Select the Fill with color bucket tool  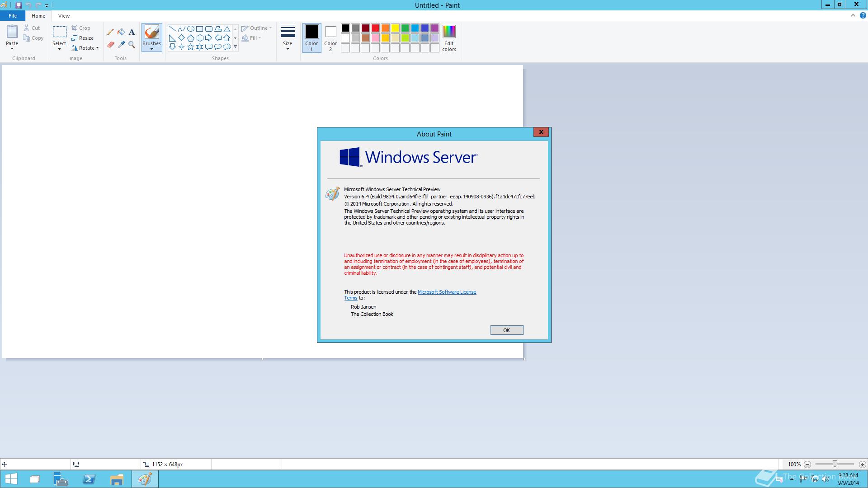click(121, 32)
